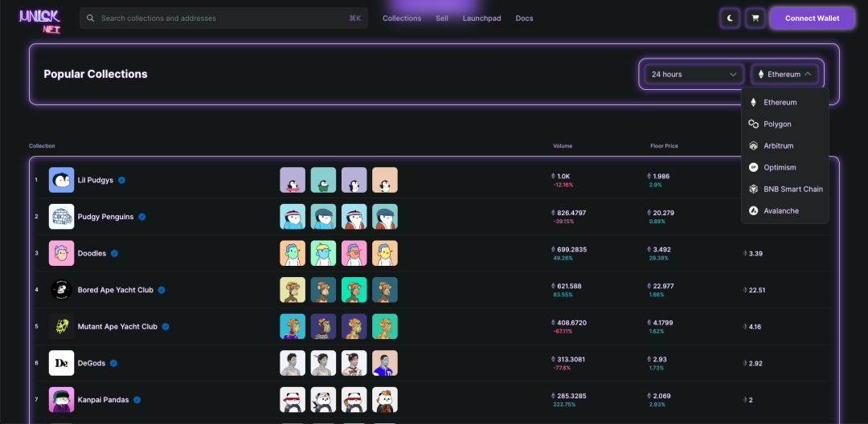The height and width of the screenshot is (424, 868).
Task: Open last Lil Pudgys NFT thumbnail
Action: pos(385,180)
